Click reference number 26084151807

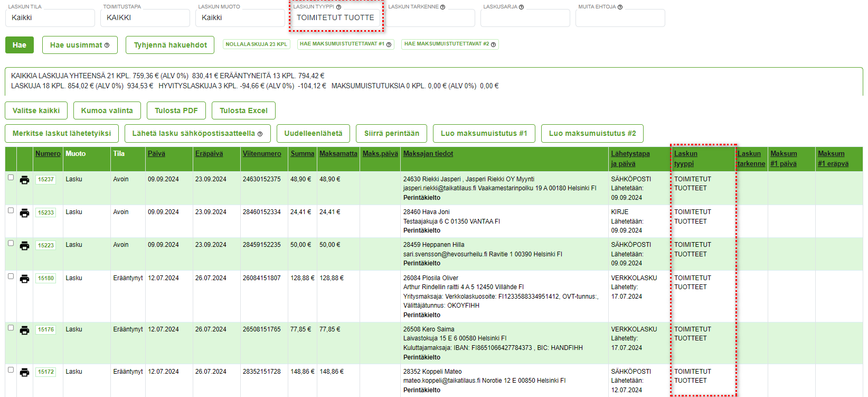point(262,278)
